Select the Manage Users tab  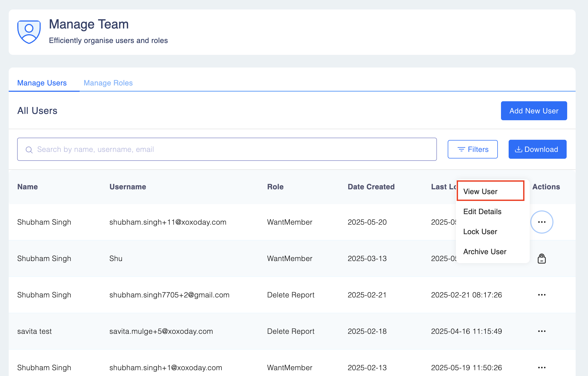click(42, 83)
